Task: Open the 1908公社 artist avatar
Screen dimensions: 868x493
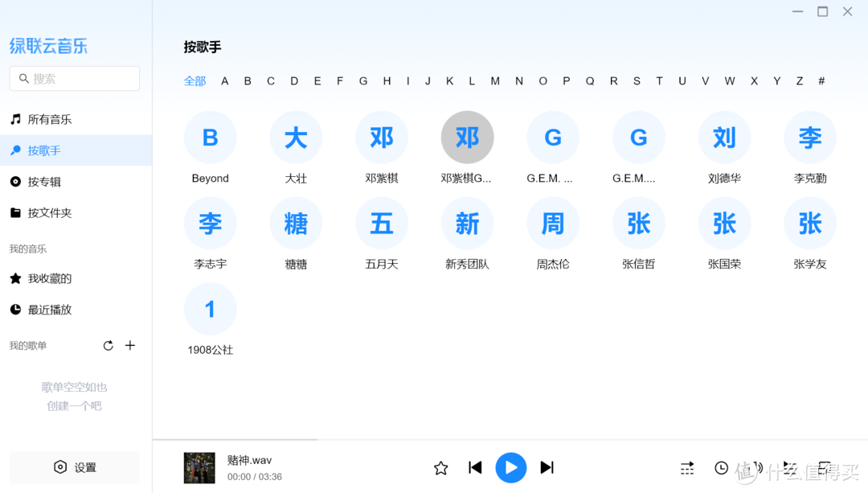Action: [x=211, y=309]
